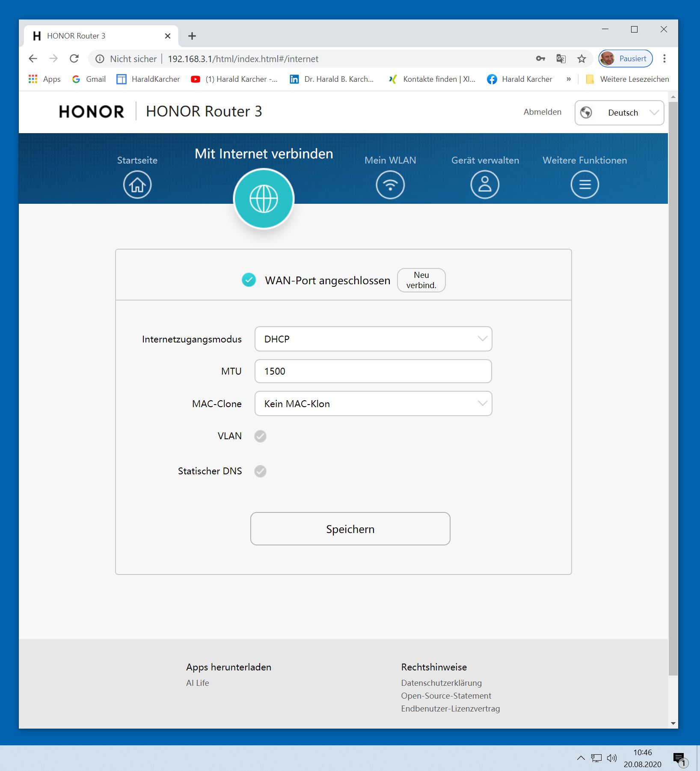Click the Neu verbind. button
This screenshot has width=700, height=771.
(421, 280)
